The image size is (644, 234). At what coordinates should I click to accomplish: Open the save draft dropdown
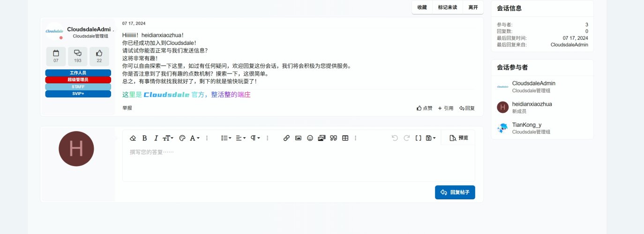tap(431, 138)
